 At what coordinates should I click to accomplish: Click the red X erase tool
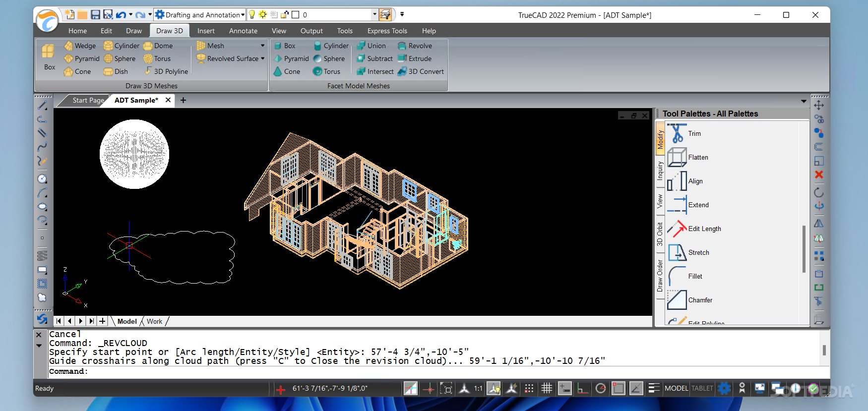coord(819,175)
